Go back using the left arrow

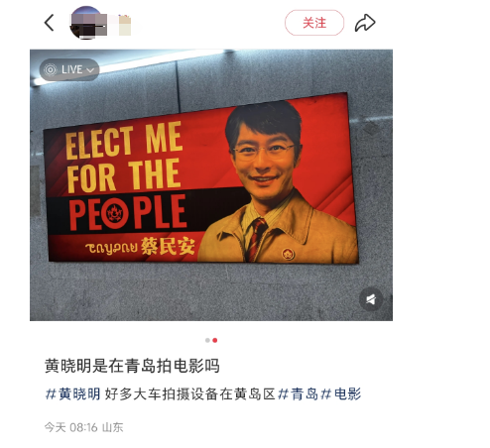49,23
